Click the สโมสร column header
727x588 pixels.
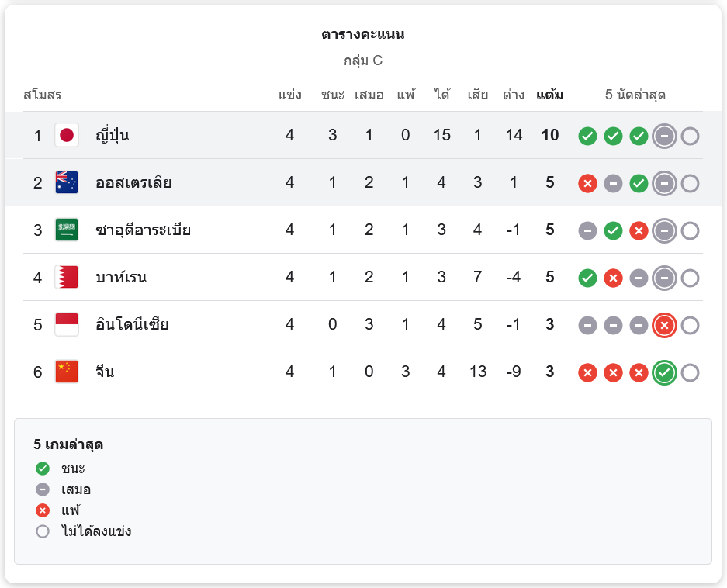43,95
